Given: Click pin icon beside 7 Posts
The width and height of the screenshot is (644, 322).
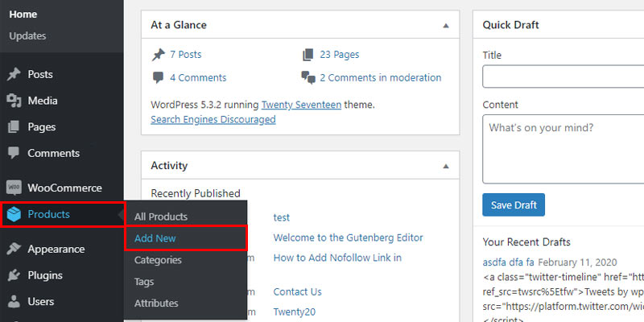Looking at the screenshot, I should tap(159, 55).
